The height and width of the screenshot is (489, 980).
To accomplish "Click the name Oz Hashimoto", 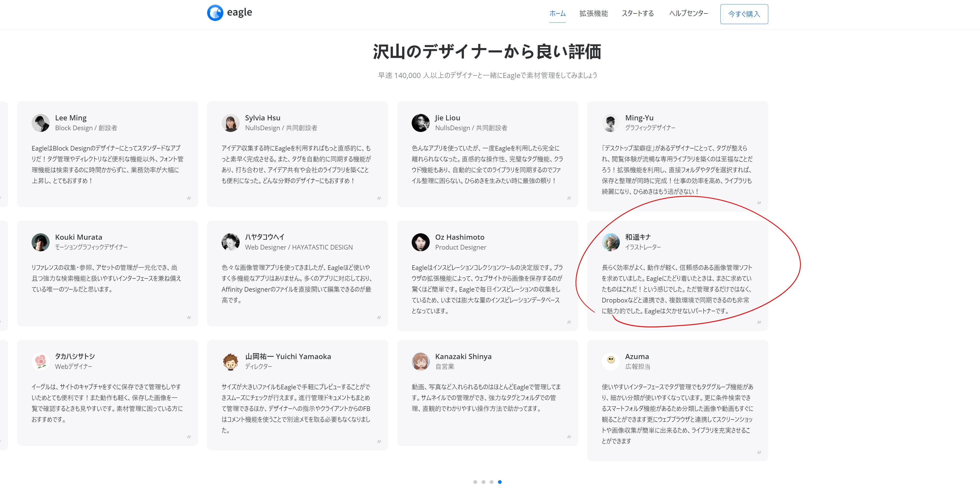I will click(459, 237).
